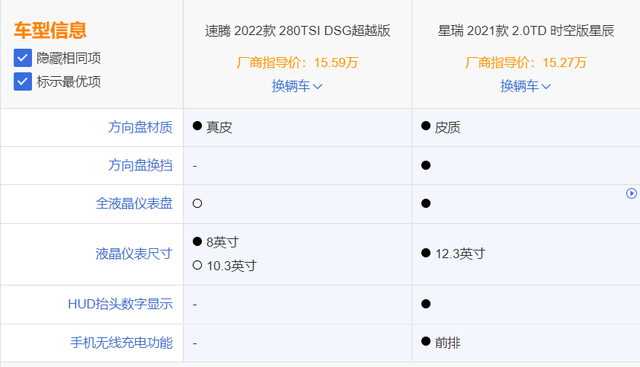Uncheck the 标示最优项 checkbox
This screenshot has width=640, height=367.
coord(22,82)
